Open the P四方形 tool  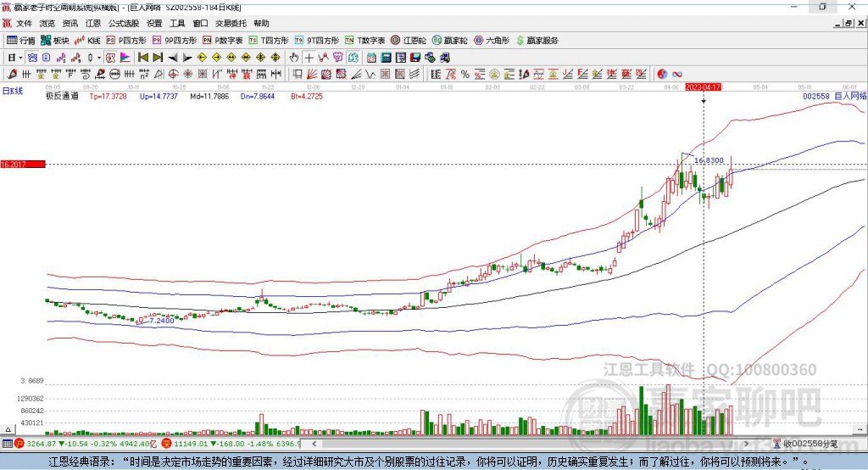126,41
